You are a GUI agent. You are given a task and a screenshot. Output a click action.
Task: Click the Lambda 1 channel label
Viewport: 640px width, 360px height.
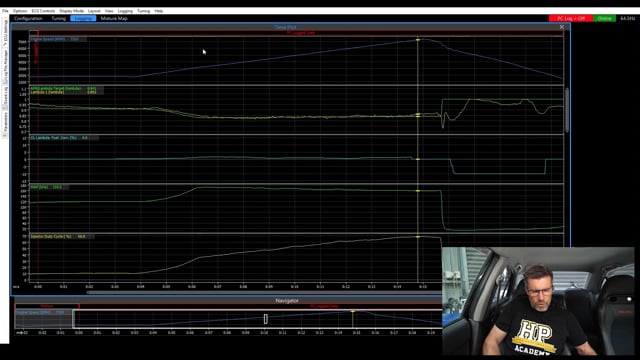pos(47,92)
